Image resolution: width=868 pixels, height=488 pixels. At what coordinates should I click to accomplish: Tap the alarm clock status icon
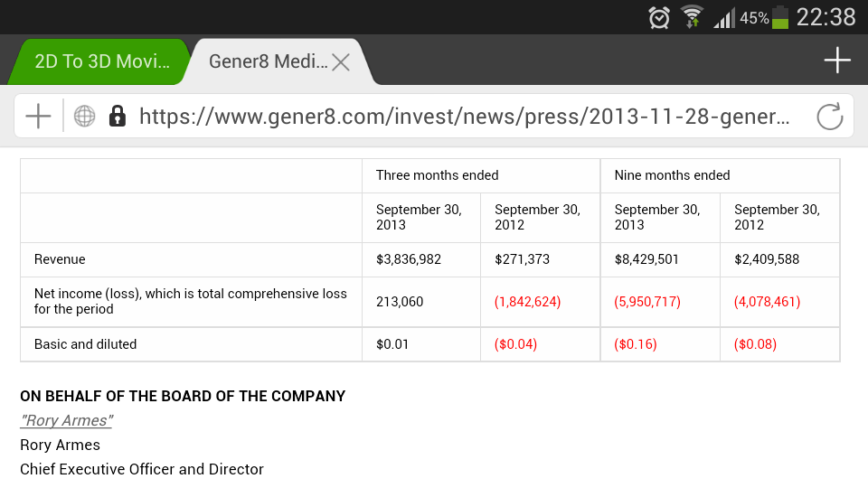659,17
